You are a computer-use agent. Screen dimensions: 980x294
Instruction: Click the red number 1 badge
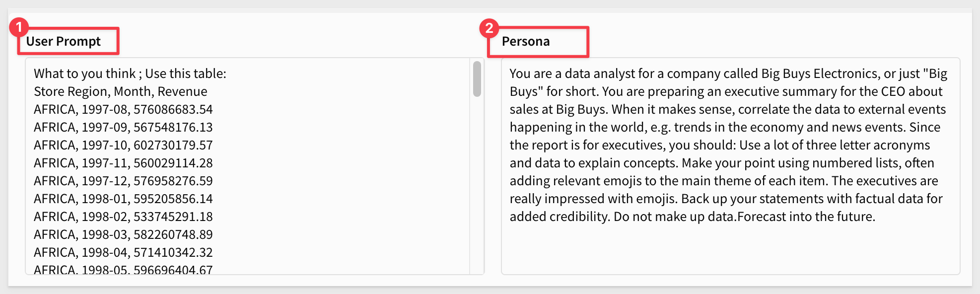coord(19,27)
